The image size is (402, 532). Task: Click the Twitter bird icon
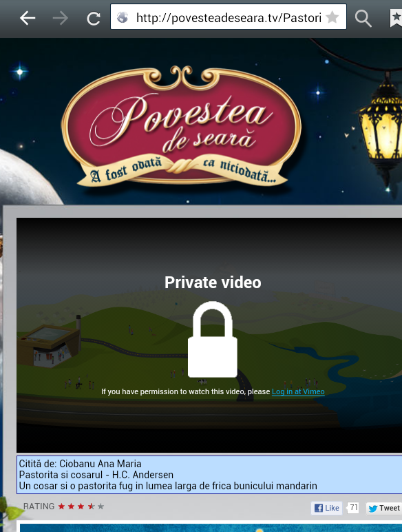373,509
